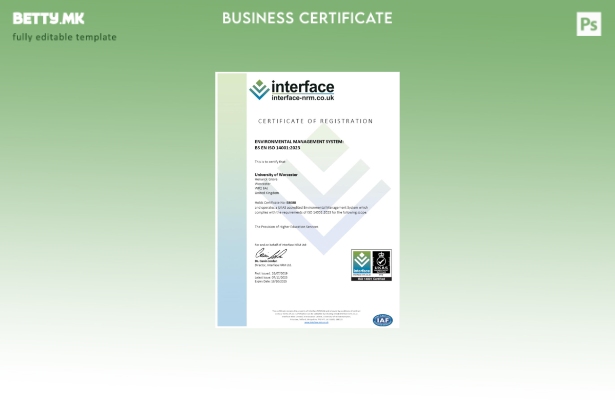Click the Photoshop Ps icon

coord(589,24)
